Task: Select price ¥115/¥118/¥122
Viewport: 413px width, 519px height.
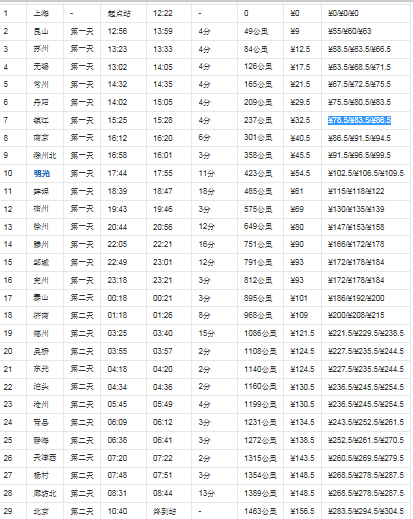Action: point(356,191)
